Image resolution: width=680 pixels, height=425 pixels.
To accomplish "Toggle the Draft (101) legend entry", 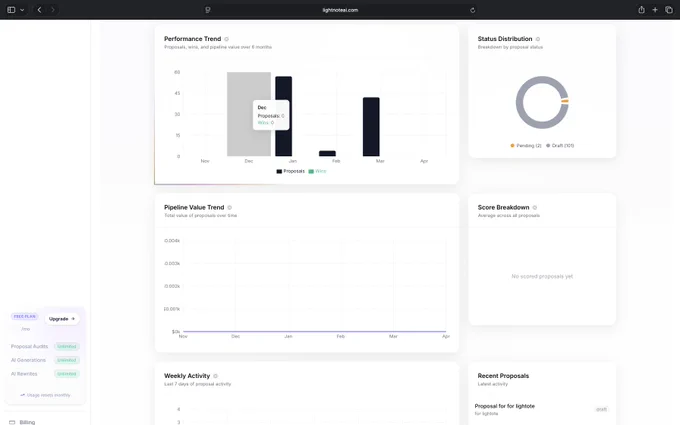I will tap(560, 146).
